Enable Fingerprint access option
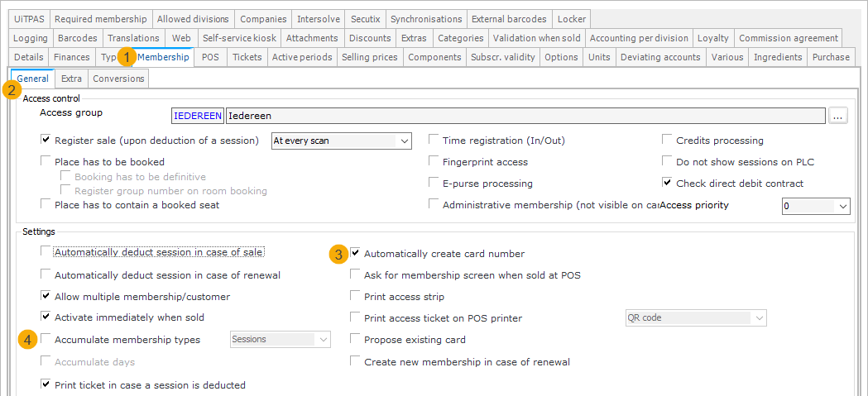This screenshot has width=868, height=396. point(434,162)
